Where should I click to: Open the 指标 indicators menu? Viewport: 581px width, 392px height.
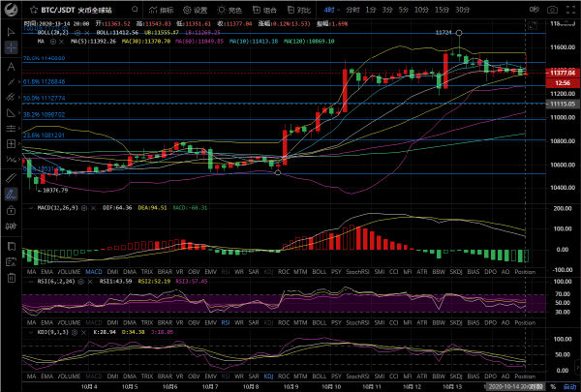click(161, 10)
